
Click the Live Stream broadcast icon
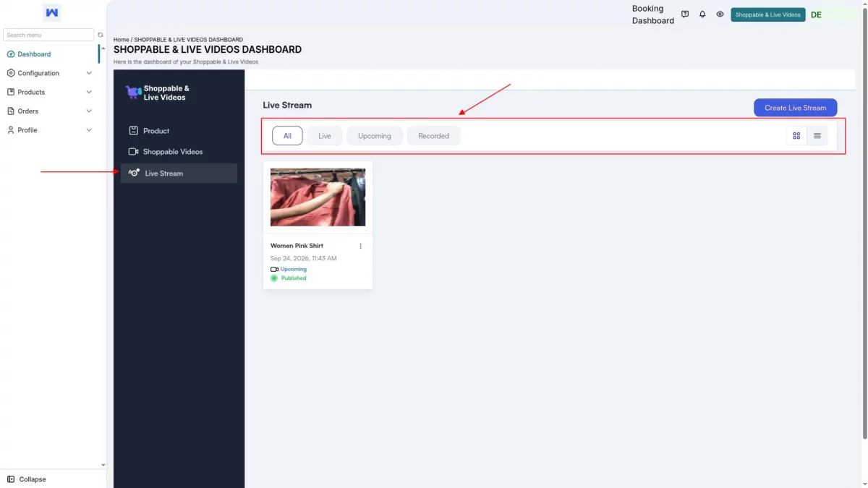coord(134,173)
